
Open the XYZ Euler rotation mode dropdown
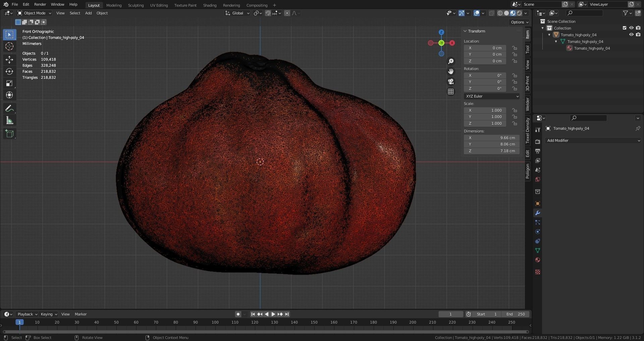coord(492,96)
